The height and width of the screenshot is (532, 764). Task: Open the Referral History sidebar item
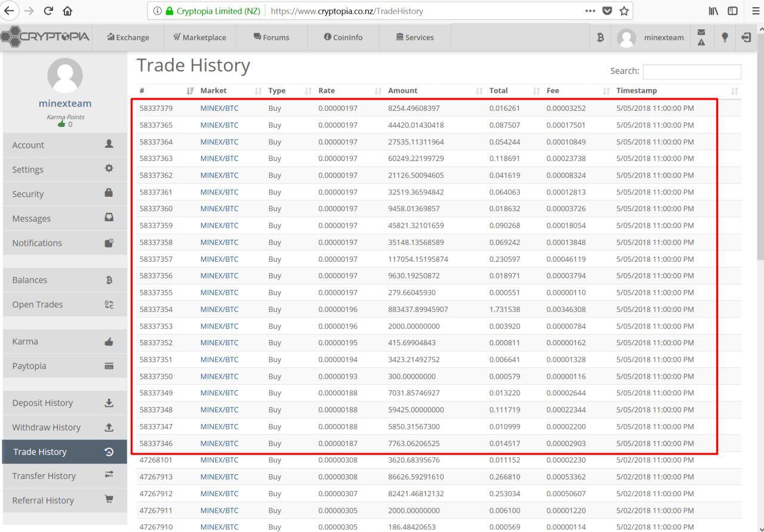pos(64,500)
